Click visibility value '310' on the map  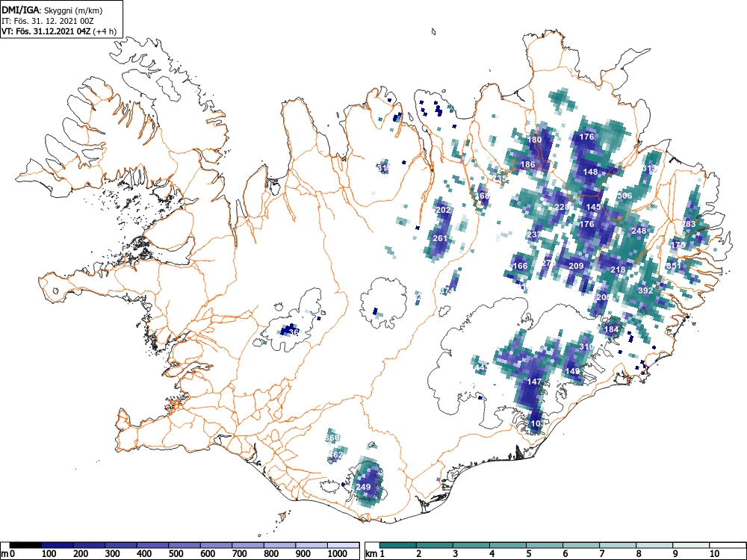pos(586,346)
